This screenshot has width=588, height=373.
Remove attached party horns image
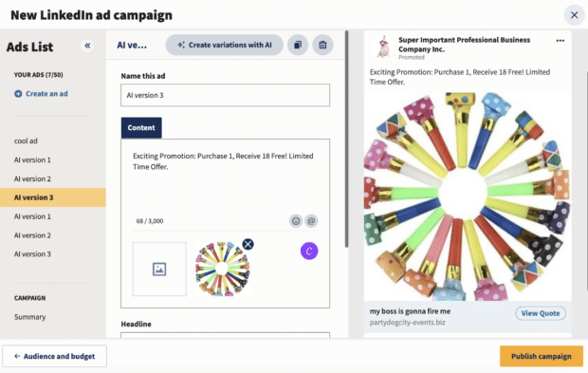(248, 244)
